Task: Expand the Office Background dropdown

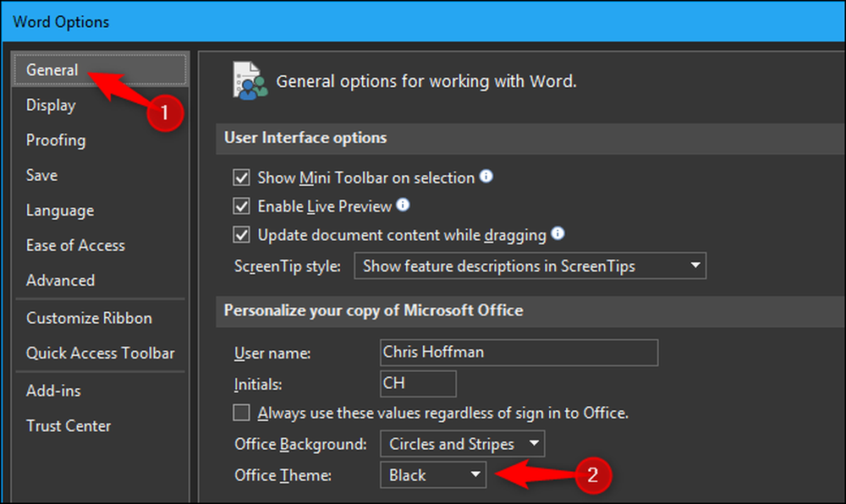Action: [463, 444]
